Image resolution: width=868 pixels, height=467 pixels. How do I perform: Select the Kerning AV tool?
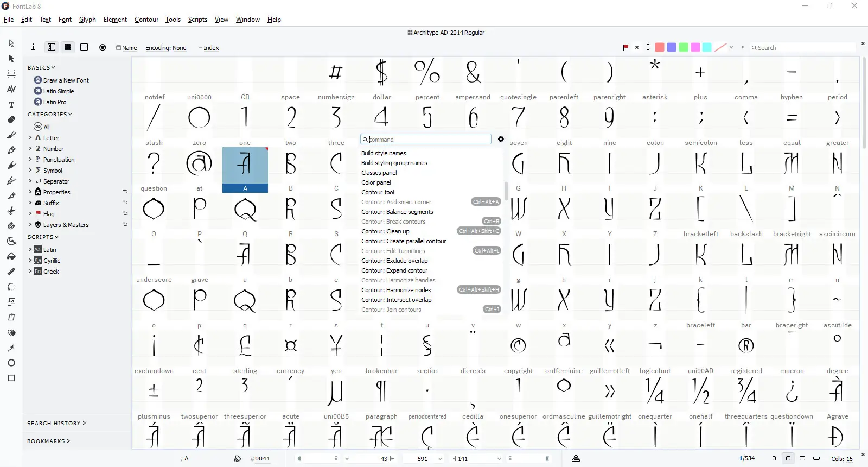(x=11, y=89)
